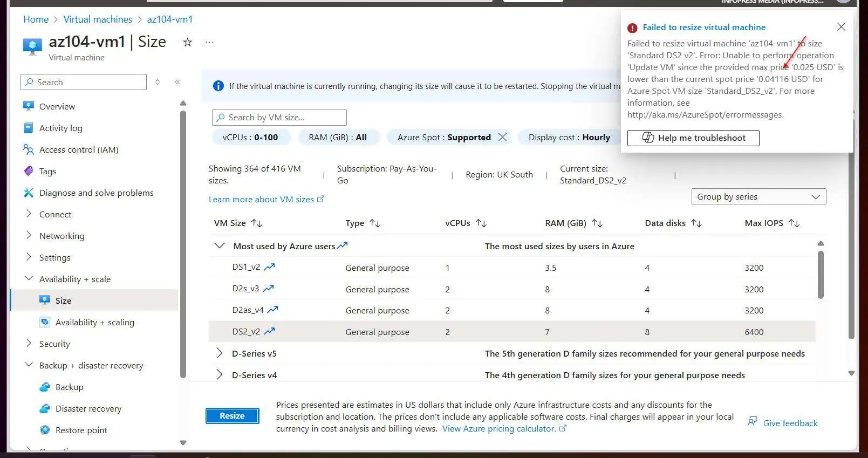Click Help me troubleshoot button
868x458 pixels.
[693, 138]
